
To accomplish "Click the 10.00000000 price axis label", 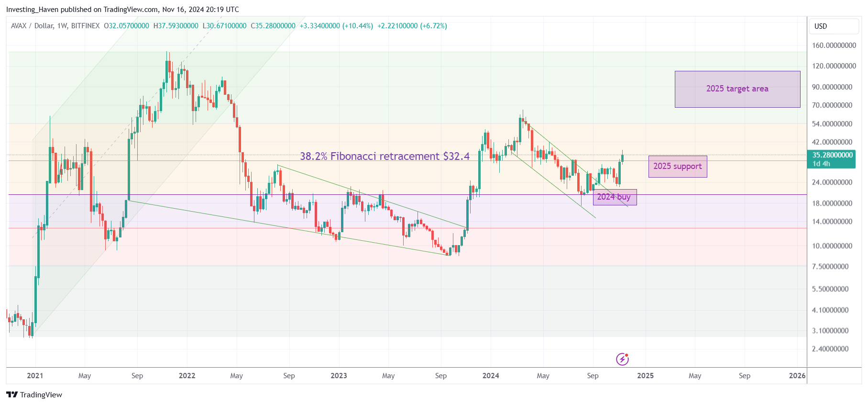I will (832, 246).
